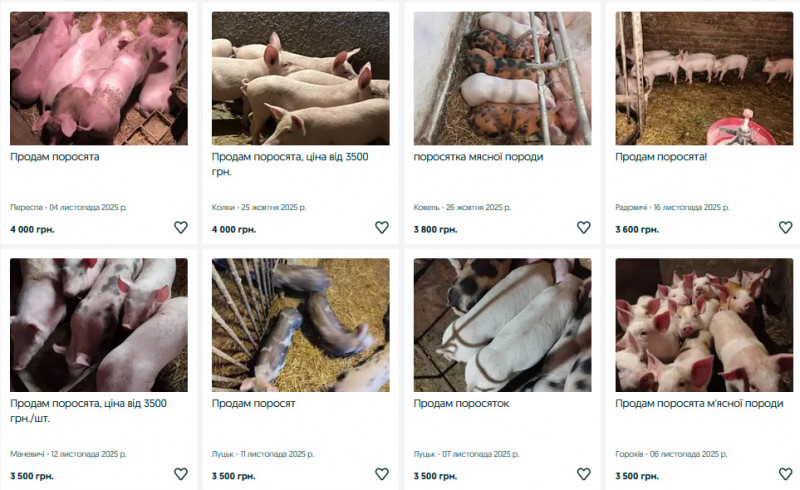
Task: Open 'Продам поросята м'ясної породи' listing title
Action: [x=699, y=403]
